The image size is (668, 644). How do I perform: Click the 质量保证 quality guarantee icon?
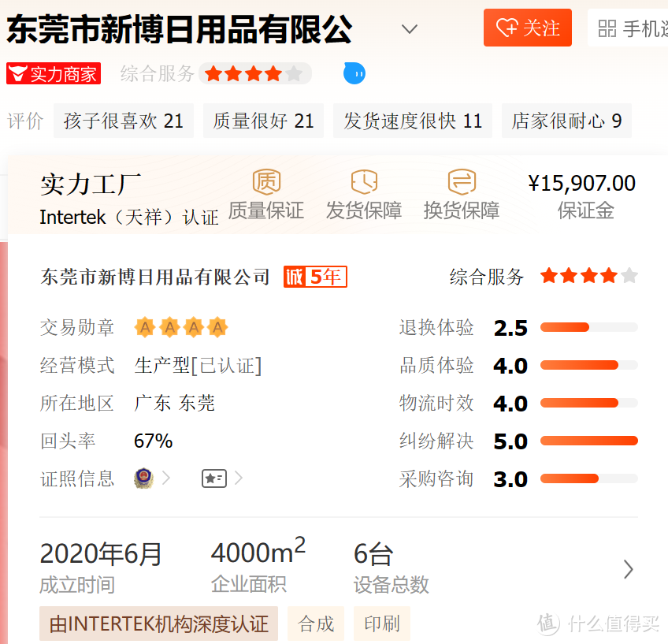(266, 181)
